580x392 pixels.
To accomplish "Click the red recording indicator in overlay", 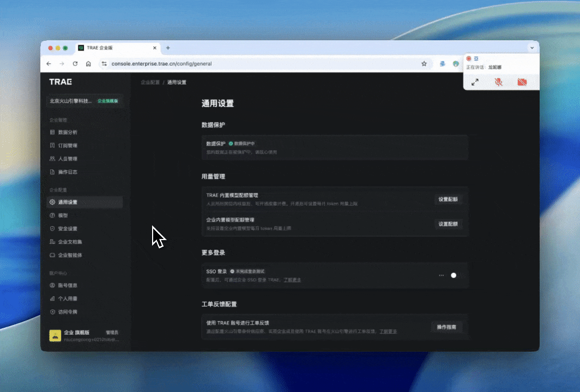I will pyautogui.click(x=469, y=58).
